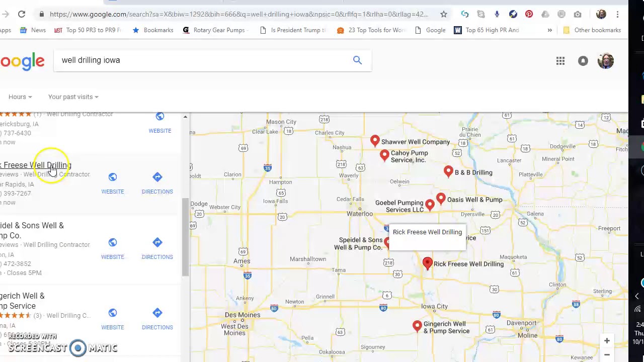Click the results list scroll-up arrow
The height and width of the screenshot is (362, 644).
coord(185,117)
